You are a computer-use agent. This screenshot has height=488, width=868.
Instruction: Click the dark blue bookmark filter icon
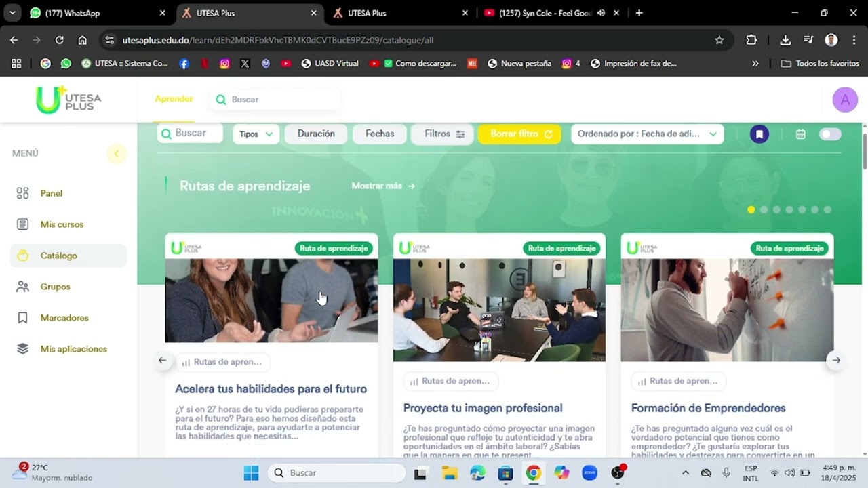(759, 134)
